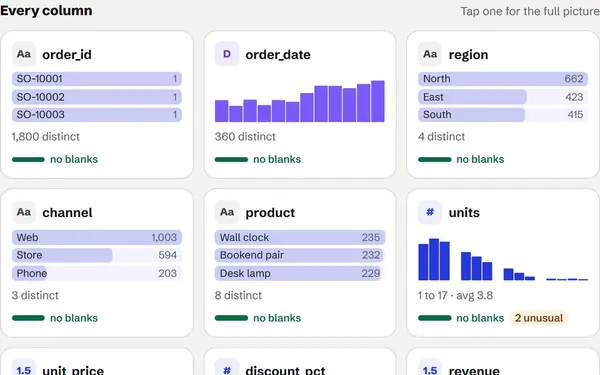Click the decimal type icon beside revenue

[430, 368]
